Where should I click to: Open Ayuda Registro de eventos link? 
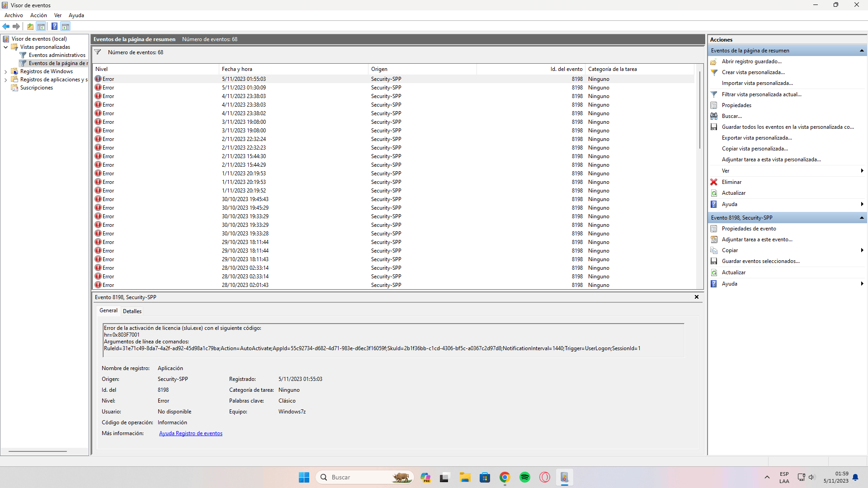[190, 433]
